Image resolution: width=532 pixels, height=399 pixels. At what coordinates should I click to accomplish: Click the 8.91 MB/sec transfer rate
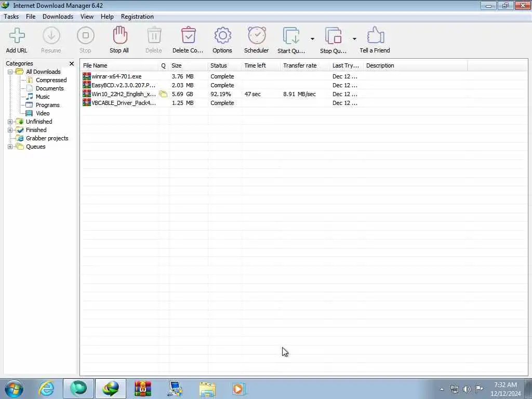tap(300, 95)
